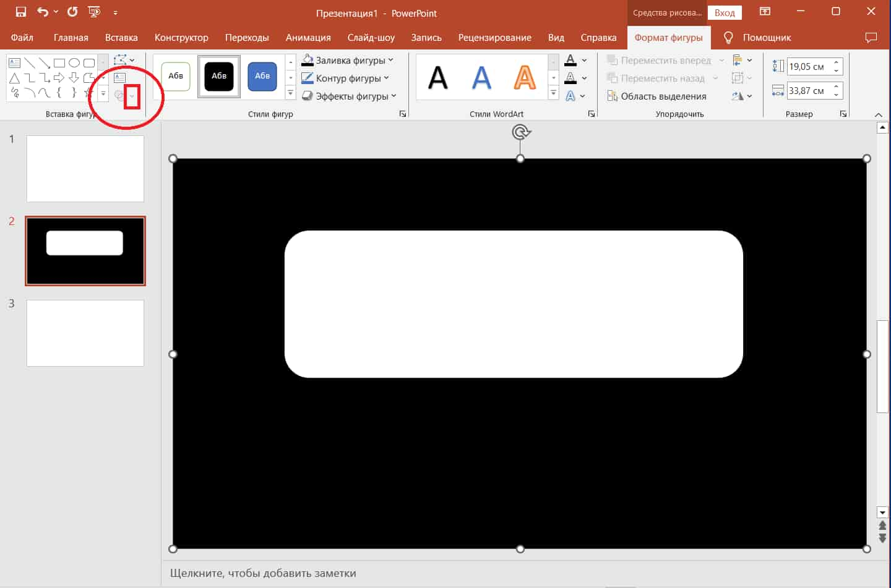
Task: Select the rectangle shape
Action: click(59, 63)
